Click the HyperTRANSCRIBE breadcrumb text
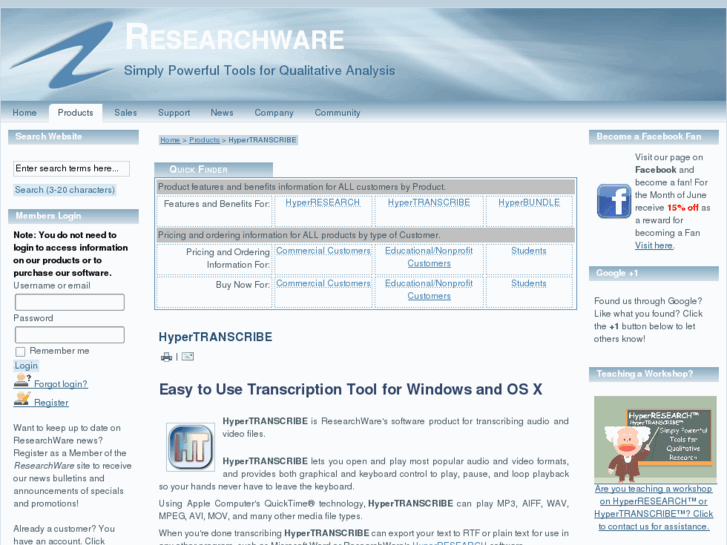 point(262,140)
